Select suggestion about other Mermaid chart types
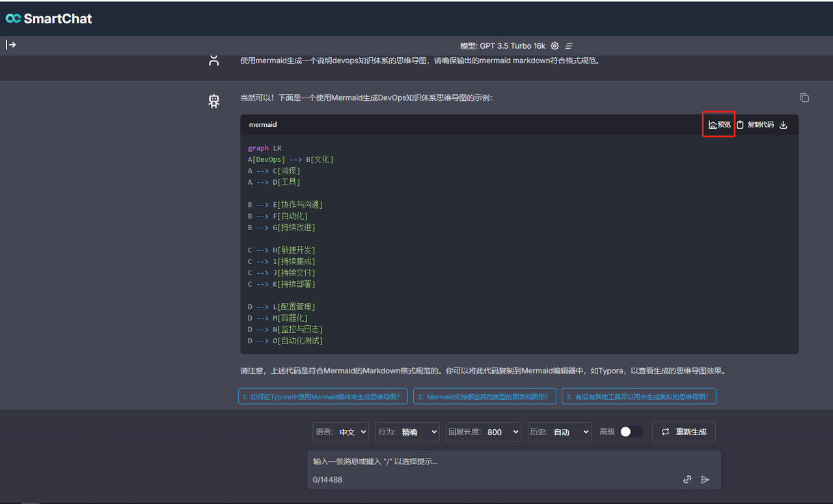 (485, 396)
